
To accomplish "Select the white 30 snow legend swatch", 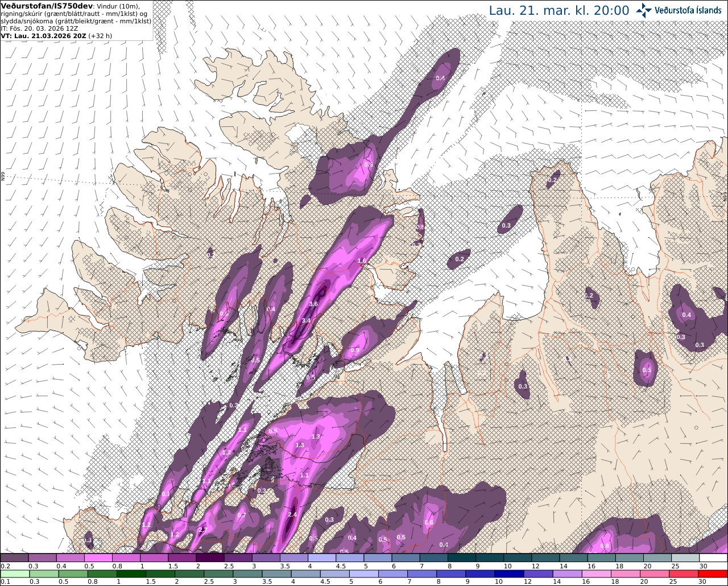I will (713, 558).
